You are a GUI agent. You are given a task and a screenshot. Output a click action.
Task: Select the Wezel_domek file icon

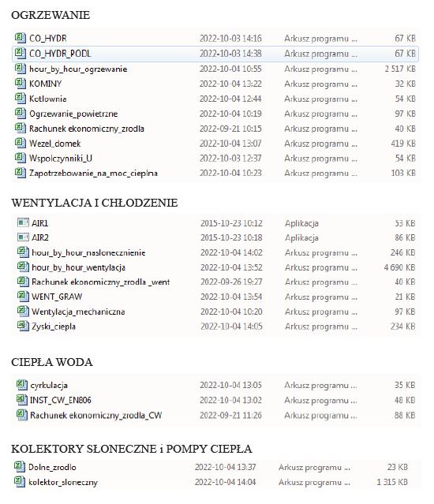(x=21, y=143)
